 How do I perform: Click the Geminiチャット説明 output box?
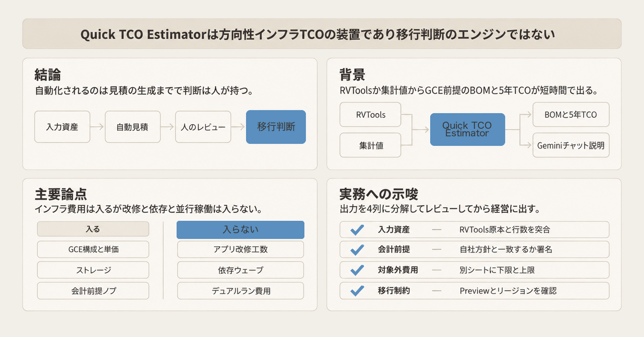click(571, 145)
